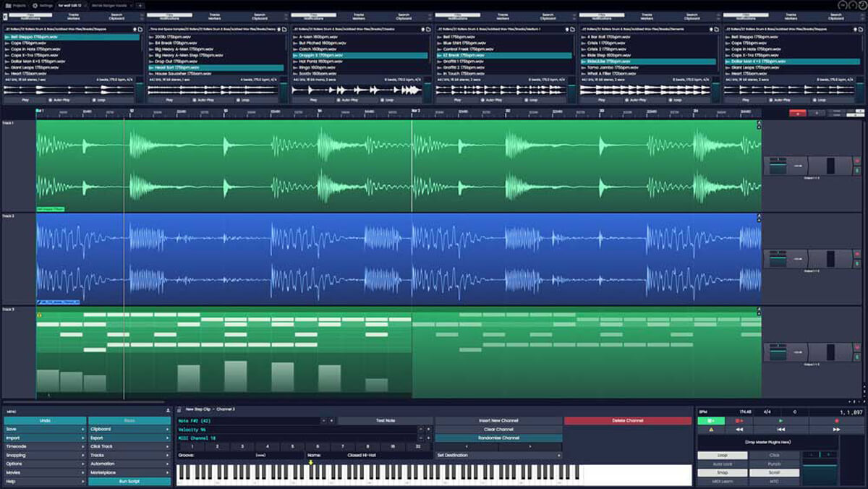Click the Settings gear icon in the top bar
This screenshot has width=868, height=489.
click(x=35, y=6)
